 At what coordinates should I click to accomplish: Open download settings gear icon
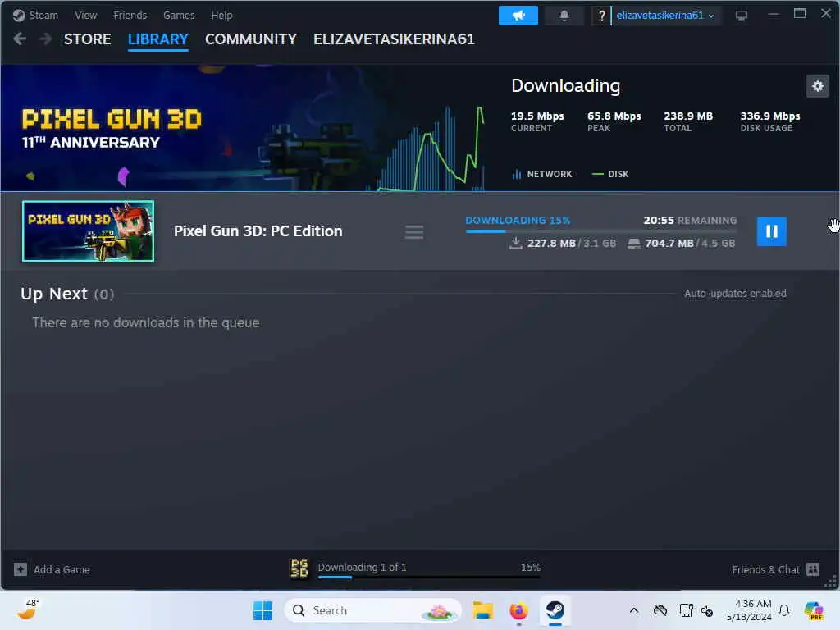click(818, 86)
